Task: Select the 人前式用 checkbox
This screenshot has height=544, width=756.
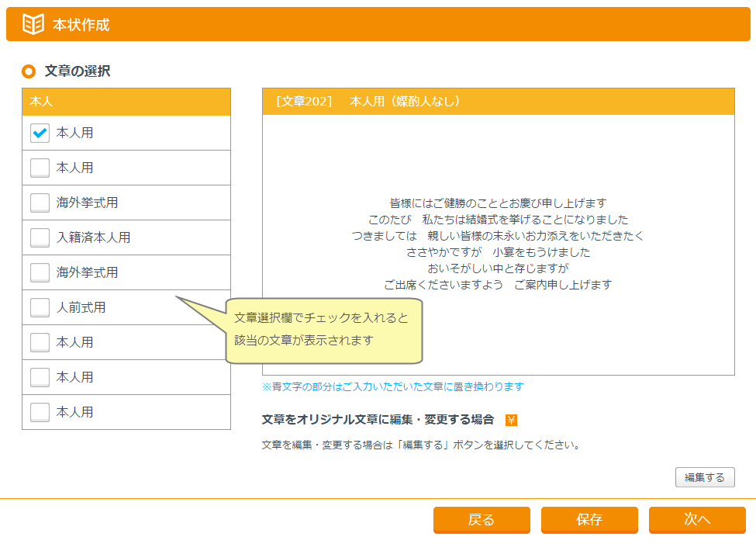Action: point(40,307)
